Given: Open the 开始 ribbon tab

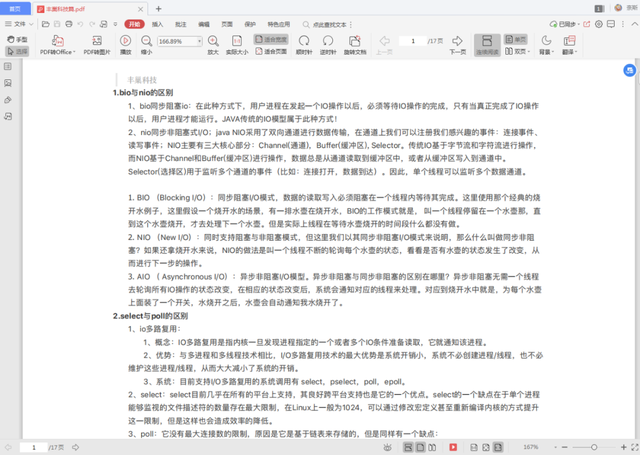Looking at the screenshot, I should tap(134, 24).
